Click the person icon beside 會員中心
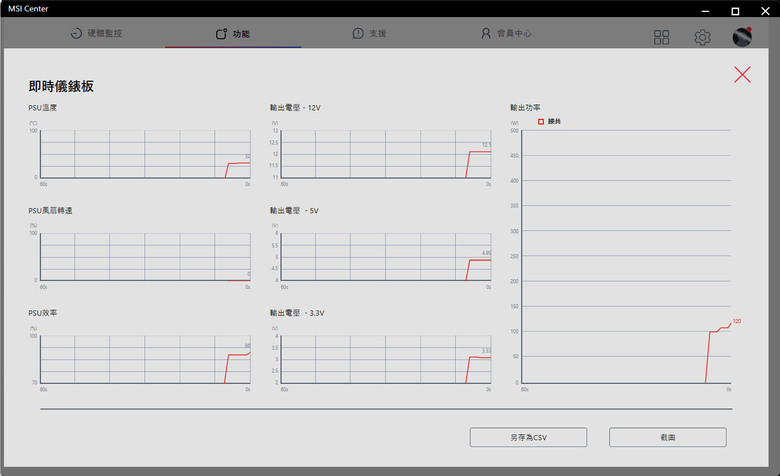This screenshot has width=780, height=476. (x=486, y=33)
